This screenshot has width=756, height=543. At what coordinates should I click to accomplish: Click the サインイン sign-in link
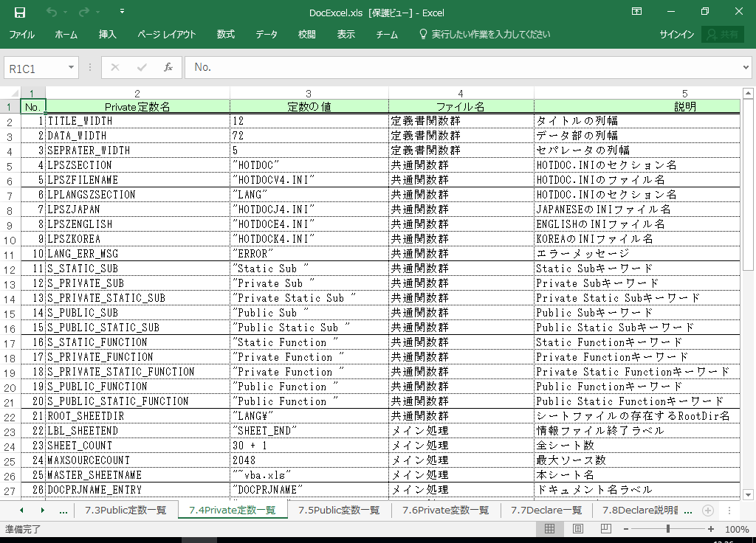point(676,35)
